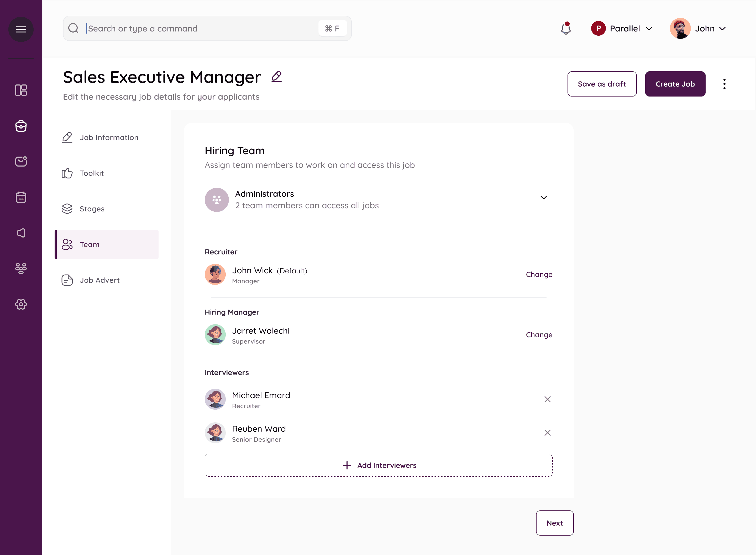The height and width of the screenshot is (555, 756).
Task: Click the search or command input field
Action: click(202, 29)
